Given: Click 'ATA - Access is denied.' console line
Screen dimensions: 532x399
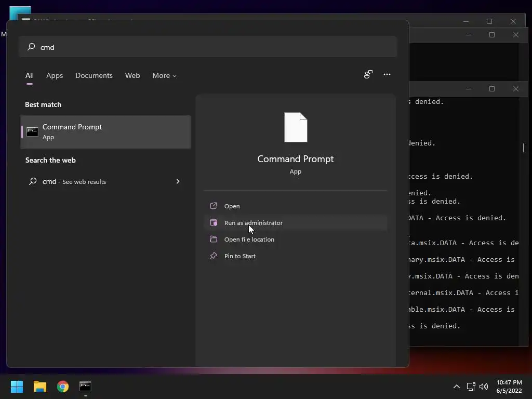Looking at the screenshot, I should tap(457, 218).
